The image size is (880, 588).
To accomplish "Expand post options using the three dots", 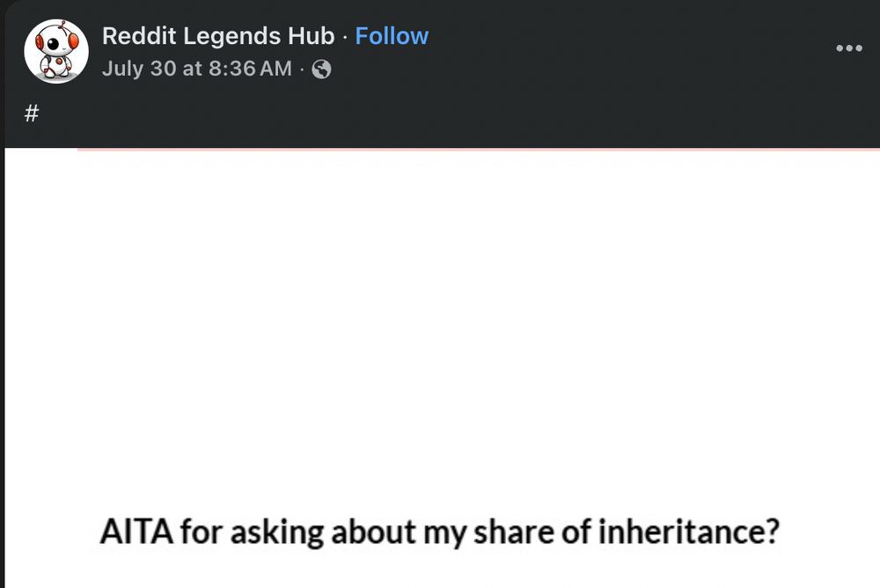I will point(849,48).
